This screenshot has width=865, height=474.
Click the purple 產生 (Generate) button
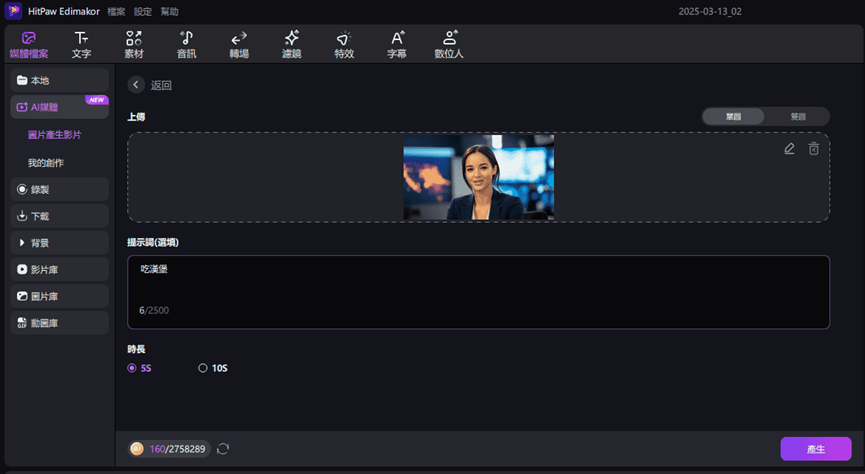click(815, 449)
